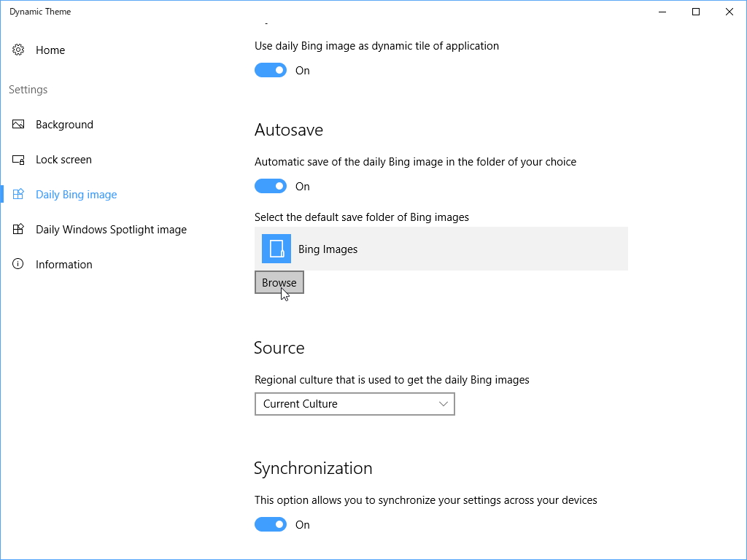Screen dimensions: 747x560
Task: Maximize the Dynamic Theme window
Action: click(696, 12)
